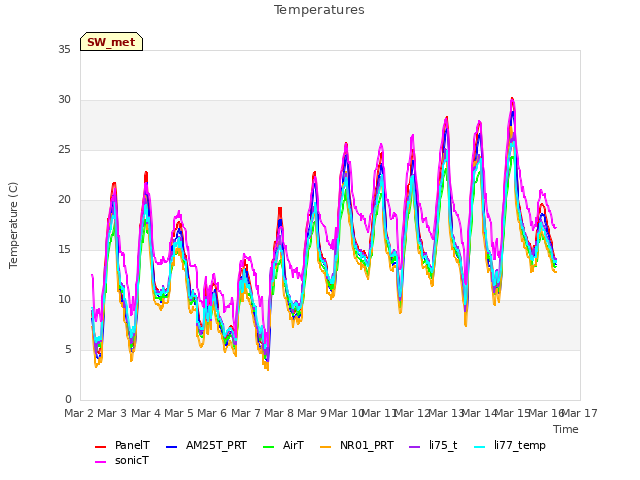Click the magenta sonicT legend marker
This screenshot has height=480, width=640.
coord(100,462)
